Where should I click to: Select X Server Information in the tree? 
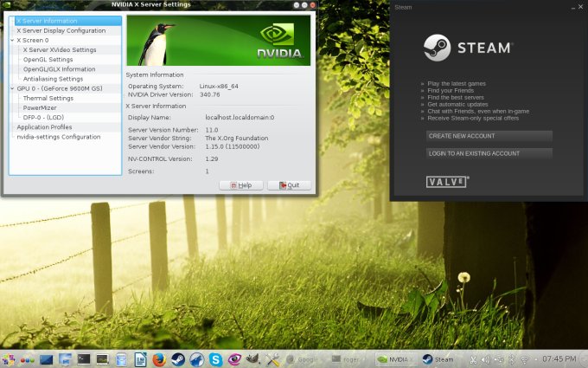click(66, 21)
